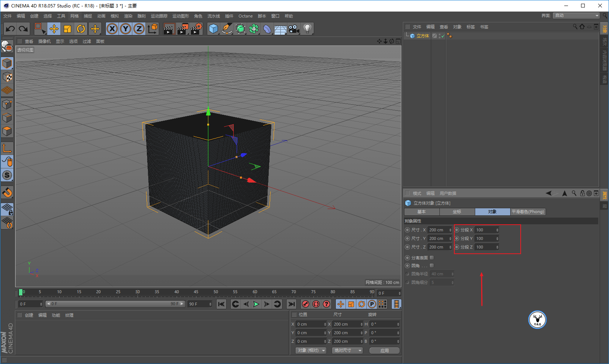Image resolution: width=609 pixels, height=364 pixels.
Task: Toggle X axis lock
Action: point(112,29)
